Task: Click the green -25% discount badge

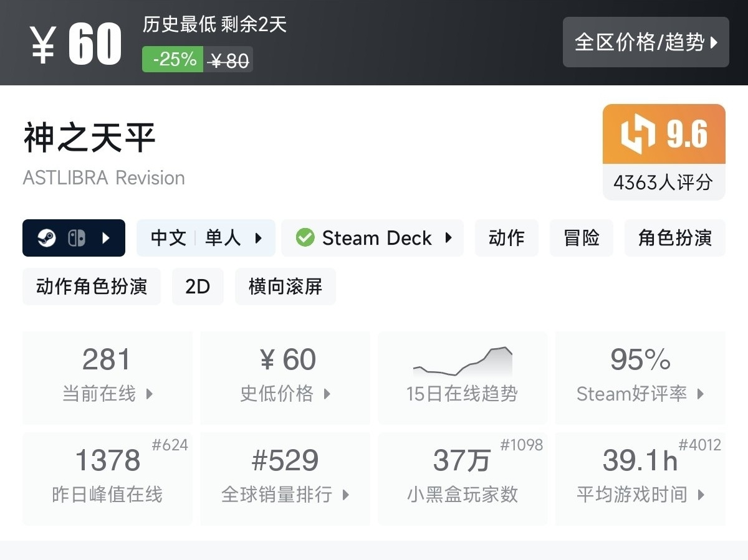Action: coord(173,59)
